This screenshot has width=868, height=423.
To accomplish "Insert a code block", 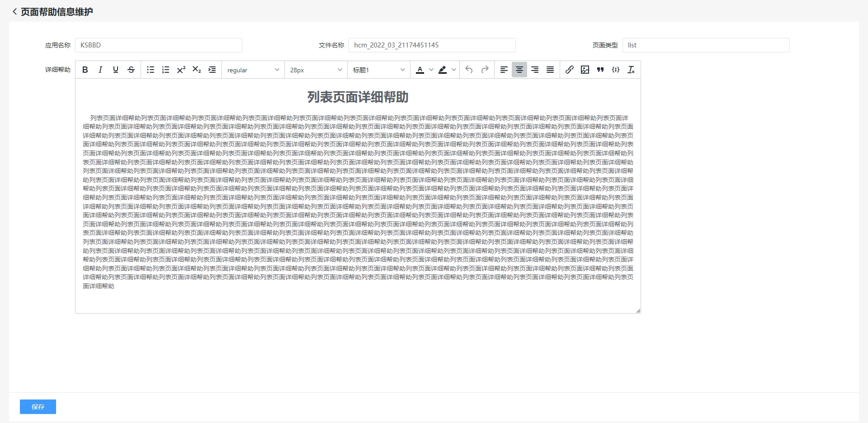I will tap(616, 70).
